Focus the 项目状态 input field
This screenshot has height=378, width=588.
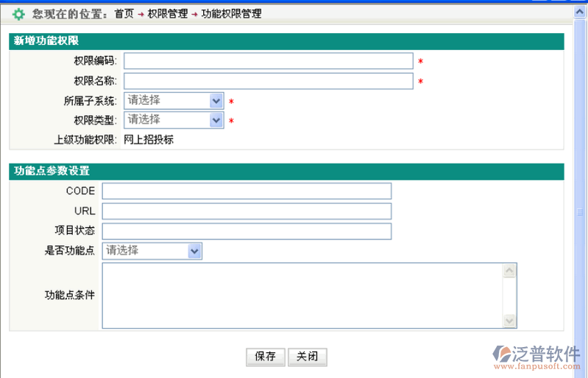pos(247,231)
